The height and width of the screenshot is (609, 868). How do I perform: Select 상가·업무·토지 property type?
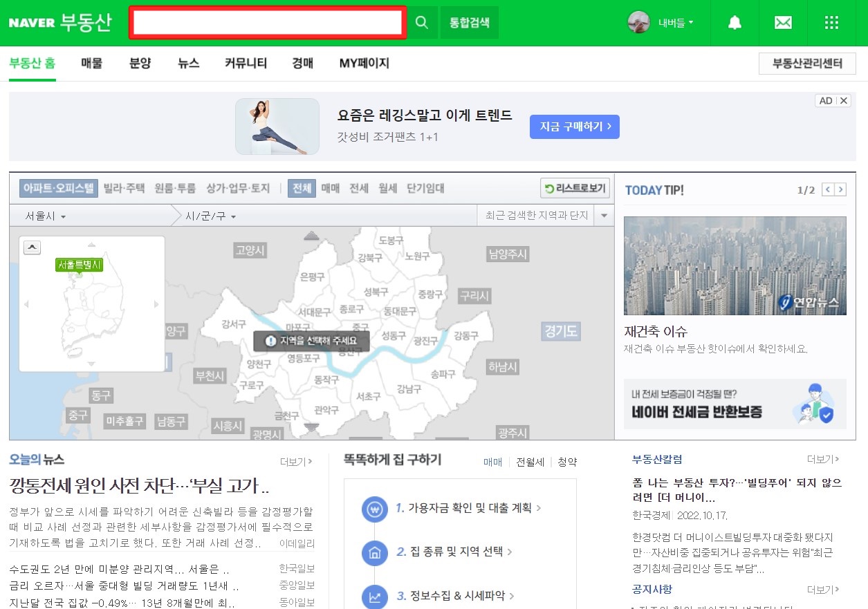pos(238,188)
